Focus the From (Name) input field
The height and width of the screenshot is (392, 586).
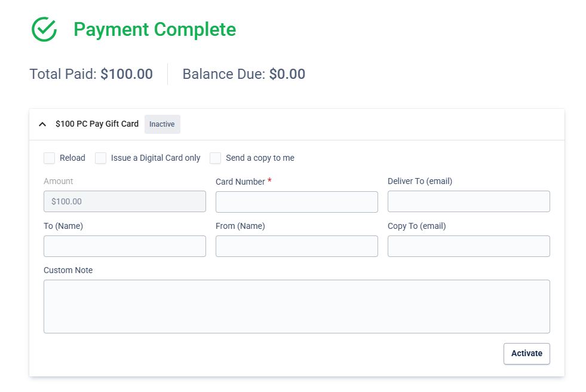pyautogui.click(x=297, y=246)
